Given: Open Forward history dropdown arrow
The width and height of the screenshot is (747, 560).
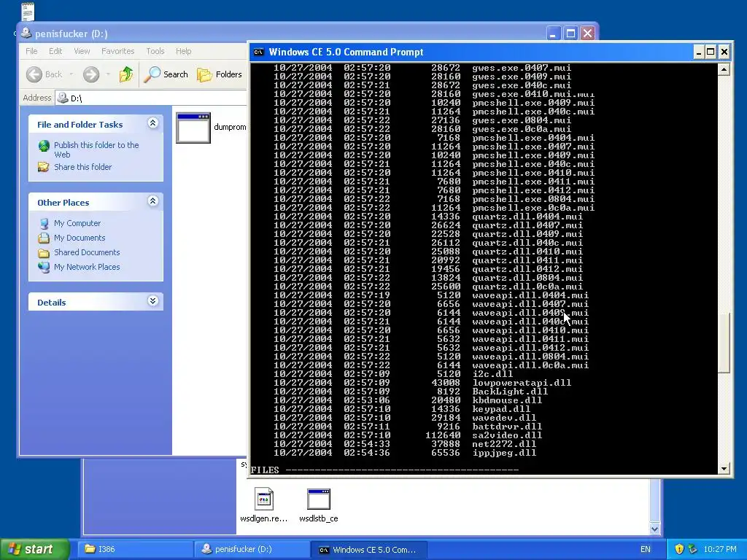Looking at the screenshot, I should coord(108,74).
